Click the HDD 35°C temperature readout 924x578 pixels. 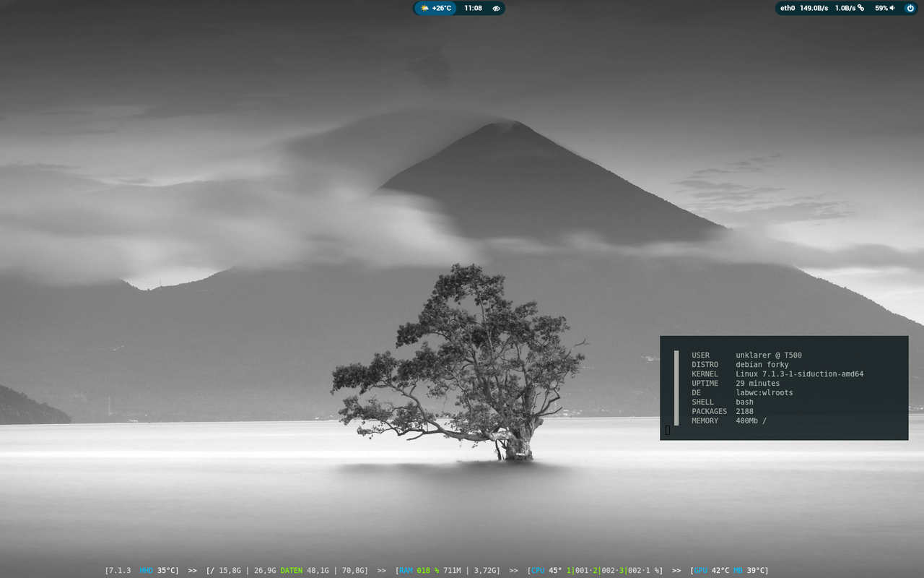158,570
